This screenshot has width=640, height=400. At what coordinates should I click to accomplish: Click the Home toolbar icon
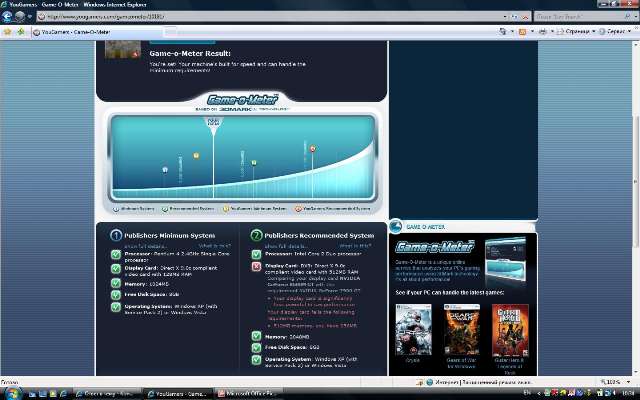[x=503, y=31]
